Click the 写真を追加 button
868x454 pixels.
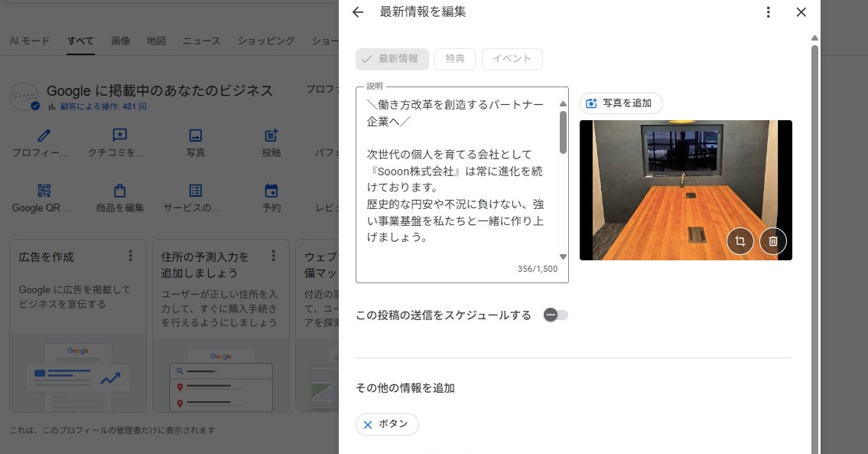pyautogui.click(x=621, y=103)
